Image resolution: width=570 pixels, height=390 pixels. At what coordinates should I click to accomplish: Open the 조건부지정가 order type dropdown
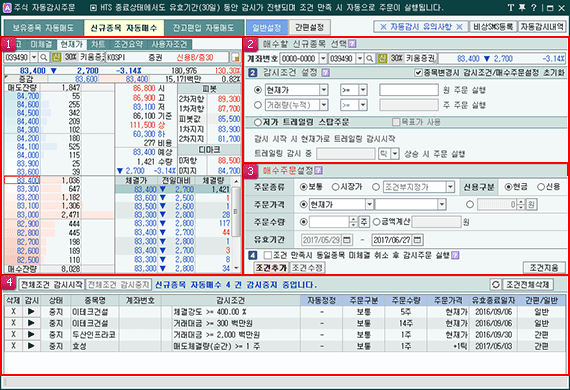(450, 187)
